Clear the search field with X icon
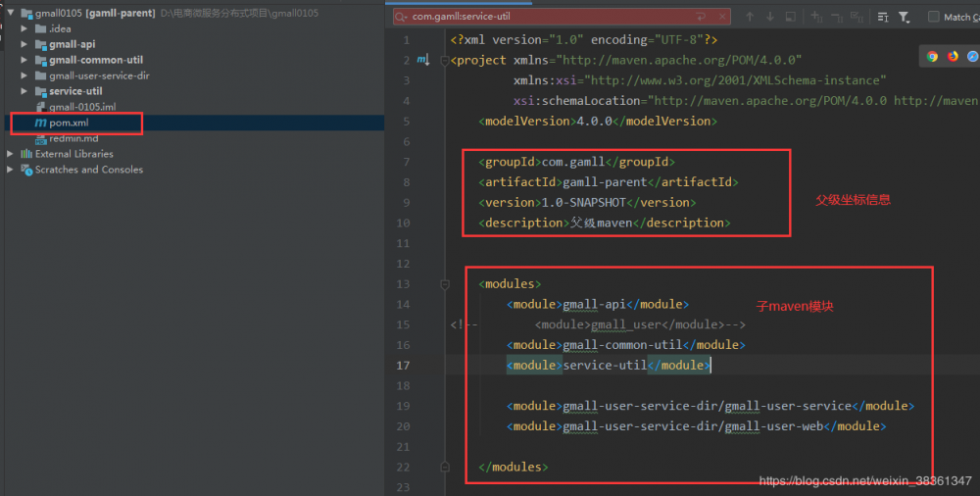The width and height of the screenshot is (980, 496). point(720,17)
